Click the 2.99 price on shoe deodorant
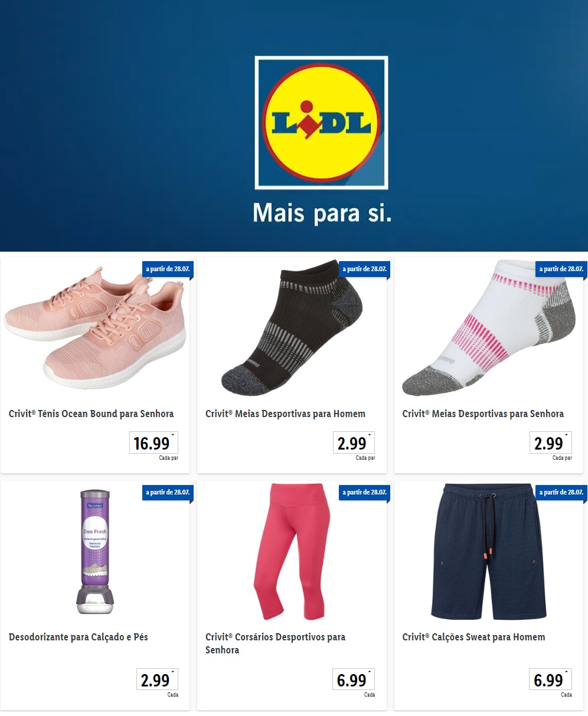 (158, 680)
